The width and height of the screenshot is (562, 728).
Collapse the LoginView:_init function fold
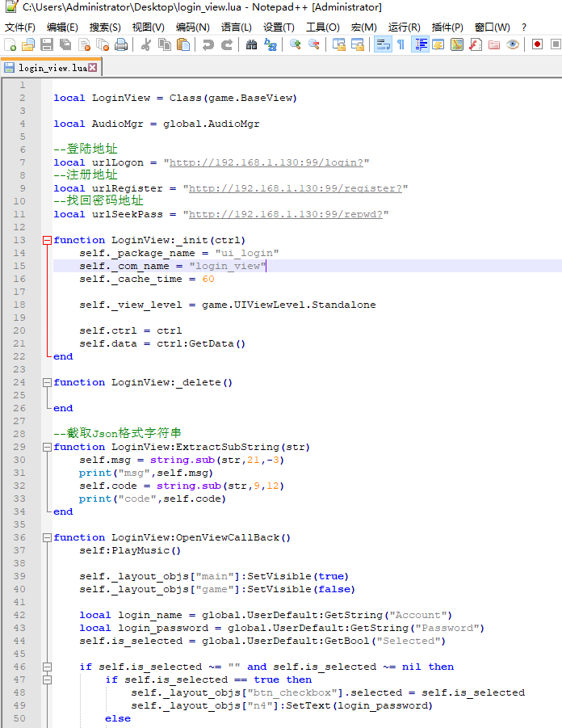[x=46, y=240]
